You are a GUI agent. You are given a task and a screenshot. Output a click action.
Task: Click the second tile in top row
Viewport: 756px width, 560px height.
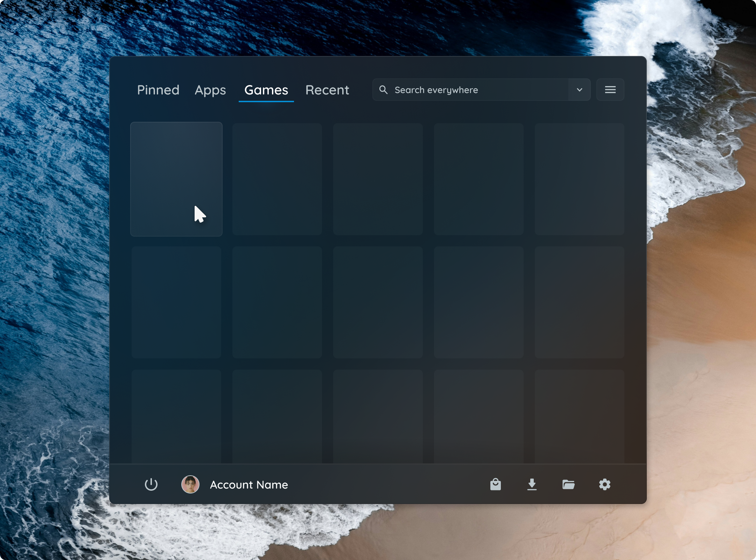pyautogui.click(x=277, y=178)
